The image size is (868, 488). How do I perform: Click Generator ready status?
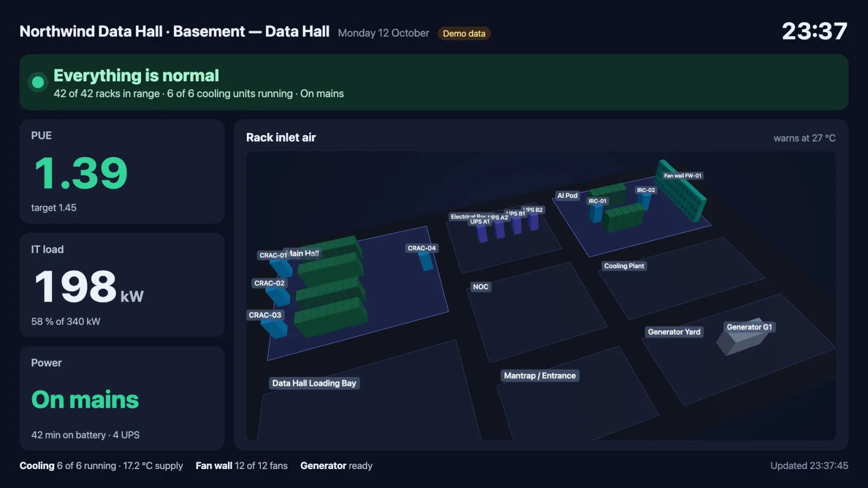(336, 466)
